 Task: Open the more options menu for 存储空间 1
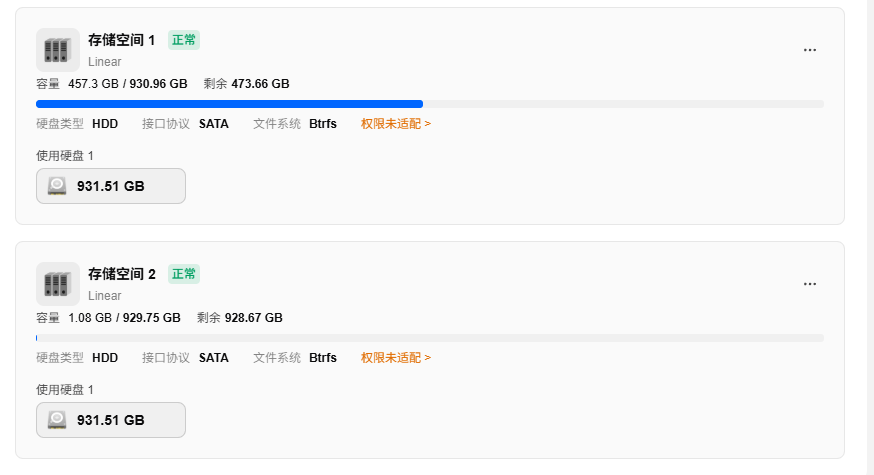point(810,50)
